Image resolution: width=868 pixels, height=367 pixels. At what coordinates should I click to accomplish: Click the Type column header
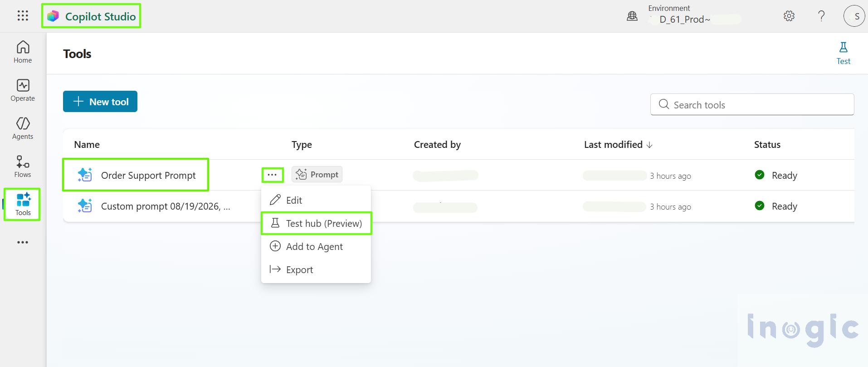(302, 145)
